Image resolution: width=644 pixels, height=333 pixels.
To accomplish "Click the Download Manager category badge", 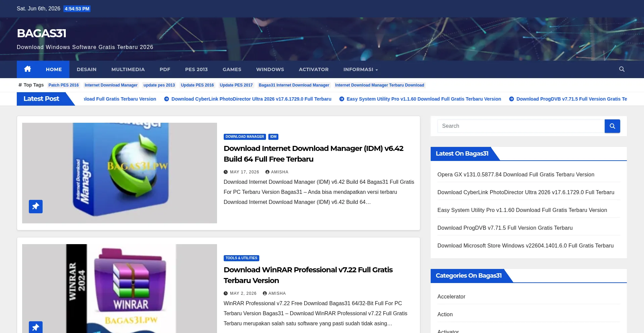I will [x=245, y=137].
